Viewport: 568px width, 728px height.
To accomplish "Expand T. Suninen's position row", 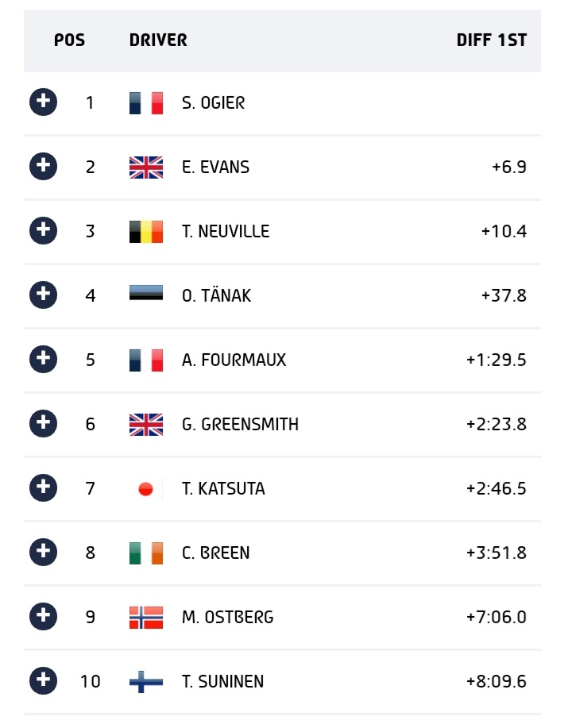I will pyautogui.click(x=43, y=681).
